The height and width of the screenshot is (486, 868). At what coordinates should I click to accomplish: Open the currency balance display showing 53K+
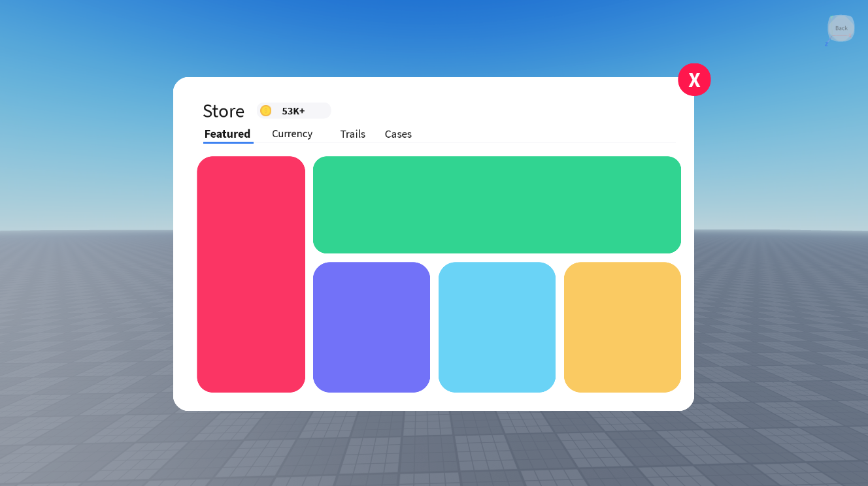click(x=293, y=110)
